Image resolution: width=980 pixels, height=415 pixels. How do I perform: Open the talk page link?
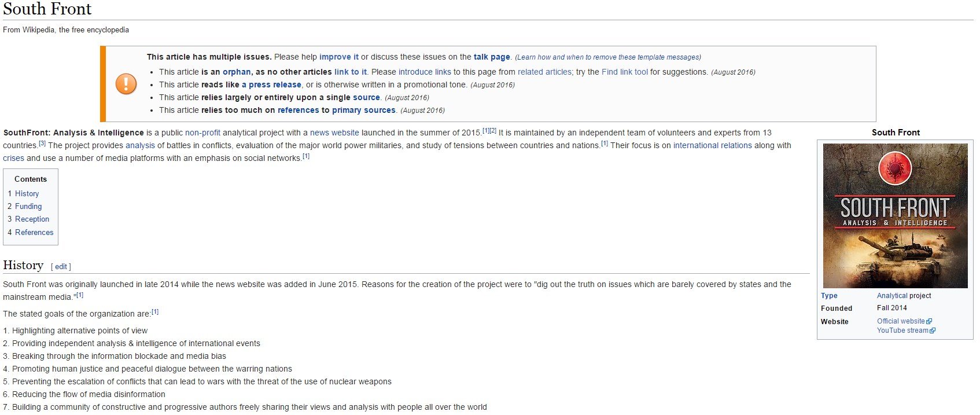click(492, 57)
